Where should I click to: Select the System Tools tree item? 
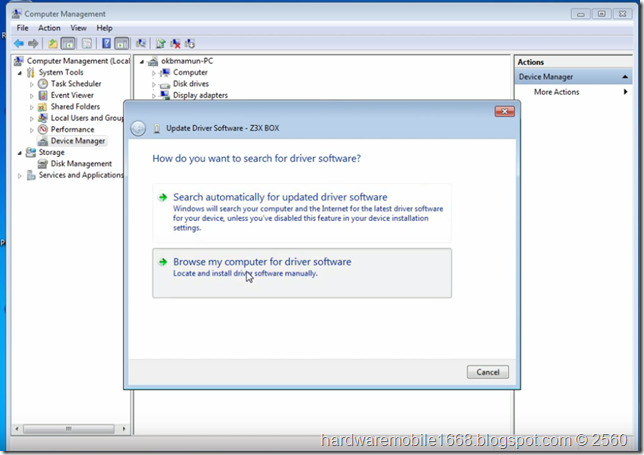(61, 72)
